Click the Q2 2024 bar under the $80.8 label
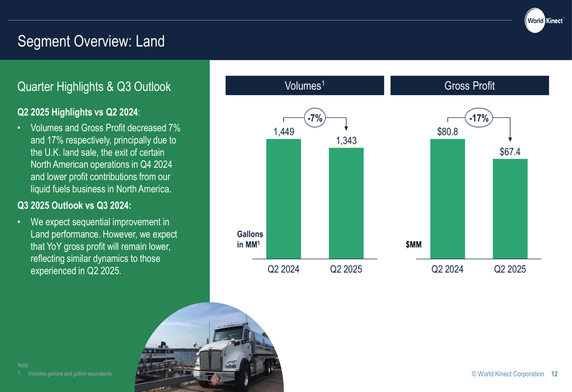The width and height of the screenshot is (572, 392). coord(448,199)
